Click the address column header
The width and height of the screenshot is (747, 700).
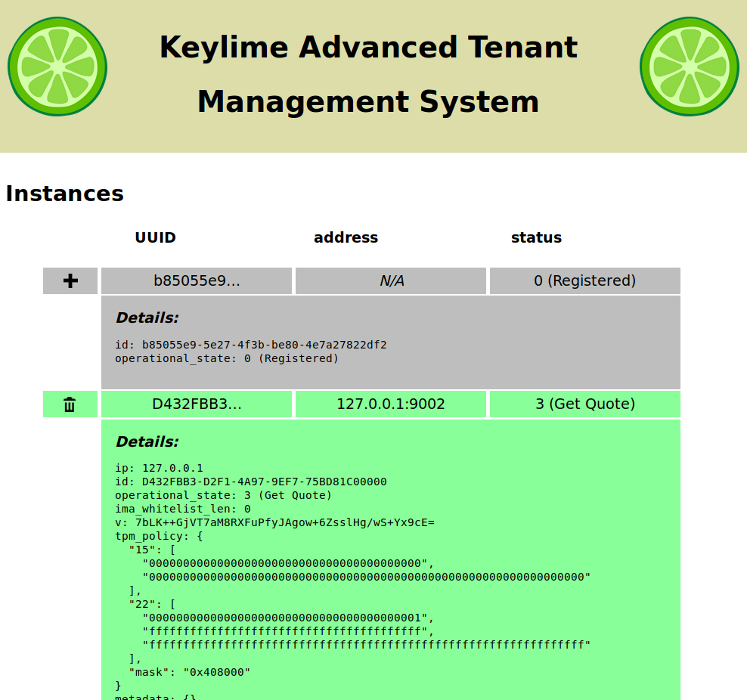[346, 237]
